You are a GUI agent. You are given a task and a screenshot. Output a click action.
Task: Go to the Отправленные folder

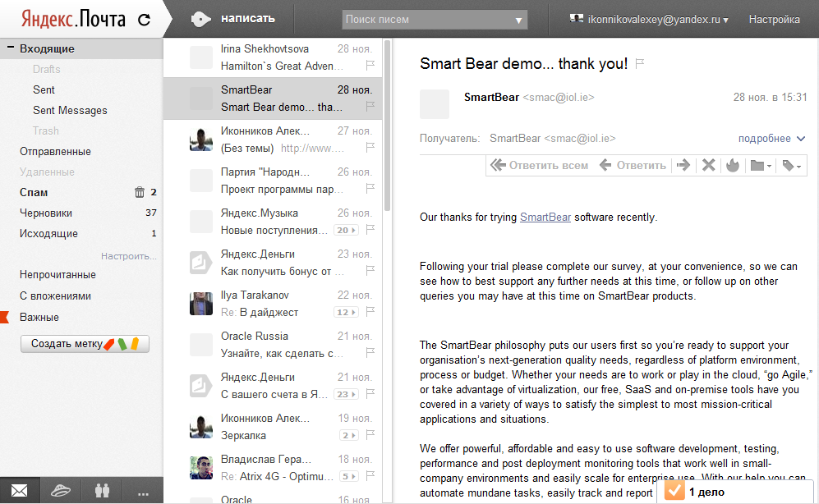tap(55, 151)
